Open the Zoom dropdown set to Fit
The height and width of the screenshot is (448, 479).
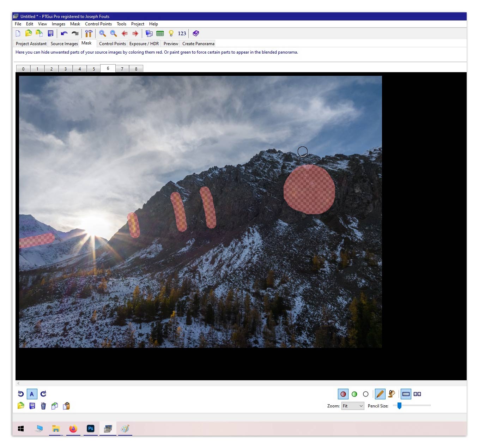(x=353, y=406)
